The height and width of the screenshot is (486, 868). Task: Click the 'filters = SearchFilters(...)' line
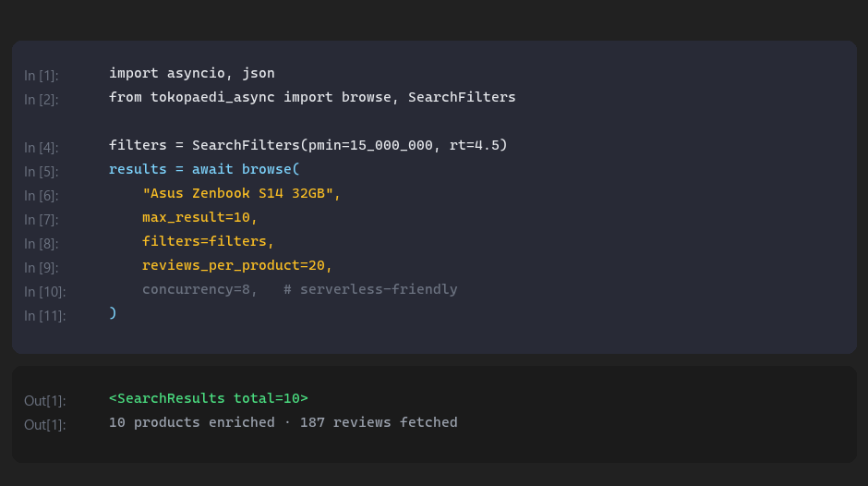(x=307, y=145)
